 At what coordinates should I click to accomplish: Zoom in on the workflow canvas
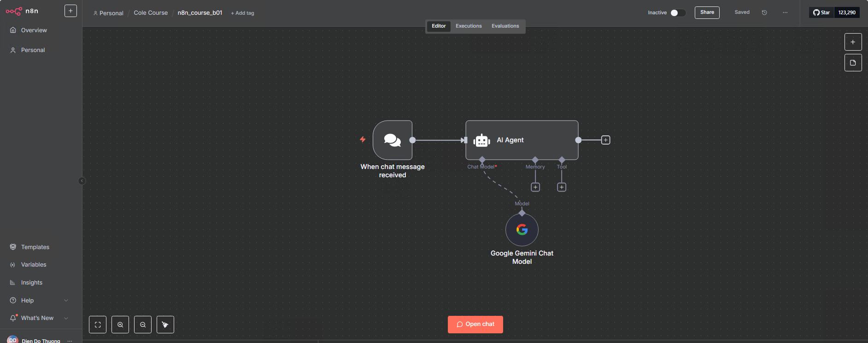pos(120,325)
